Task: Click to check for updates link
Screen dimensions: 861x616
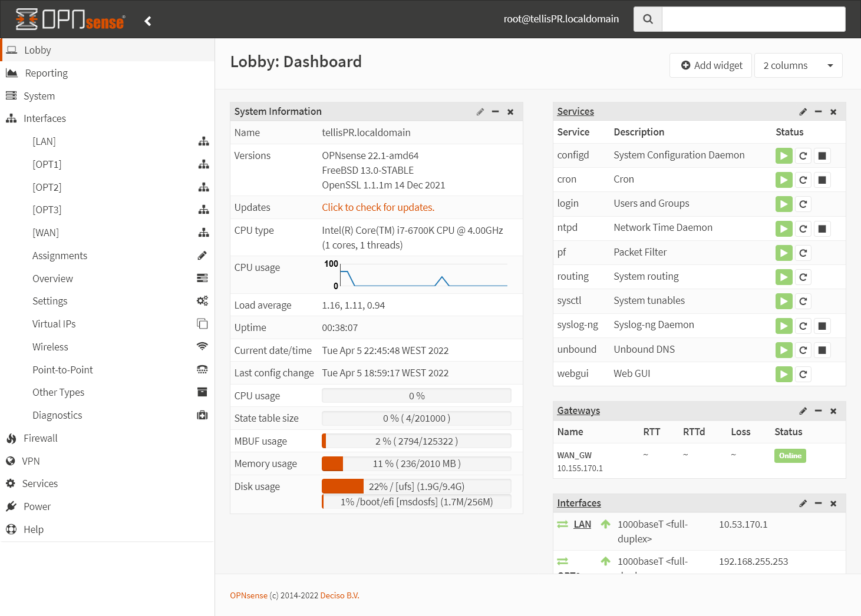Action: pyautogui.click(x=378, y=207)
